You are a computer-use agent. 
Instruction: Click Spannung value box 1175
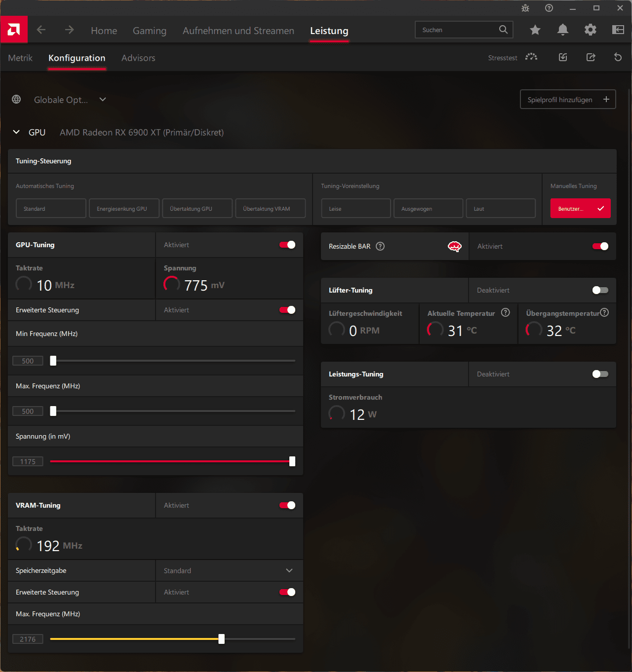[28, 461]
